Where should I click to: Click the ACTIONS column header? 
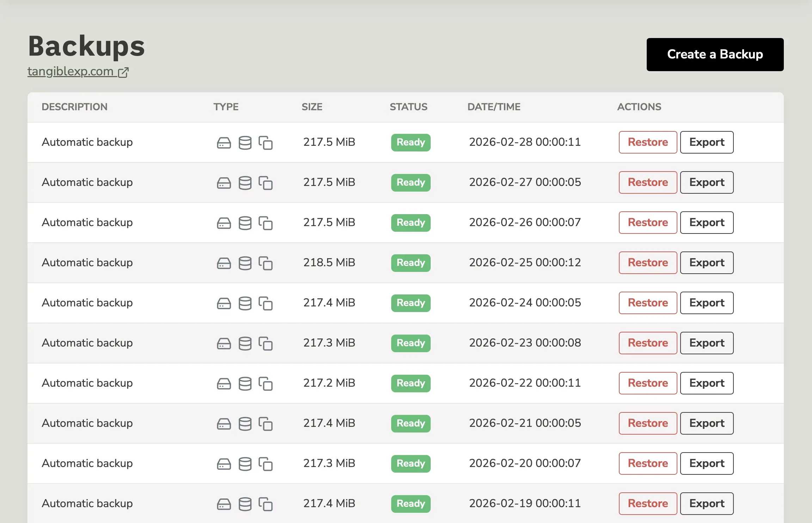point(639,107)
